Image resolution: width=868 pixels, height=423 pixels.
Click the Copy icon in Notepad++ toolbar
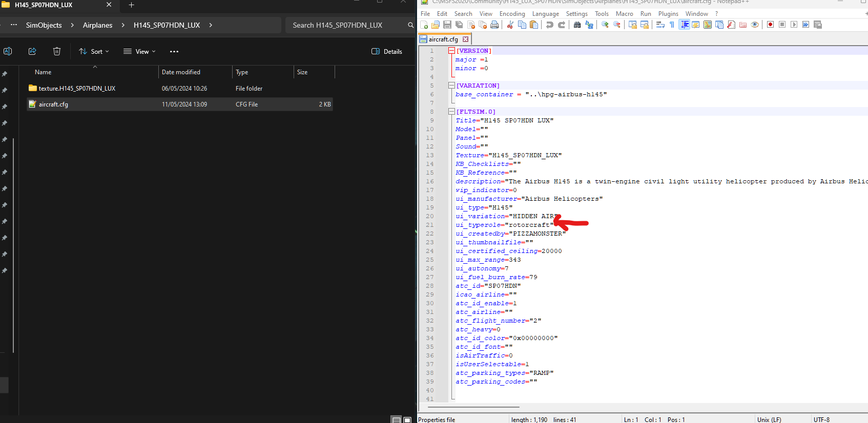tap(522, 25)
